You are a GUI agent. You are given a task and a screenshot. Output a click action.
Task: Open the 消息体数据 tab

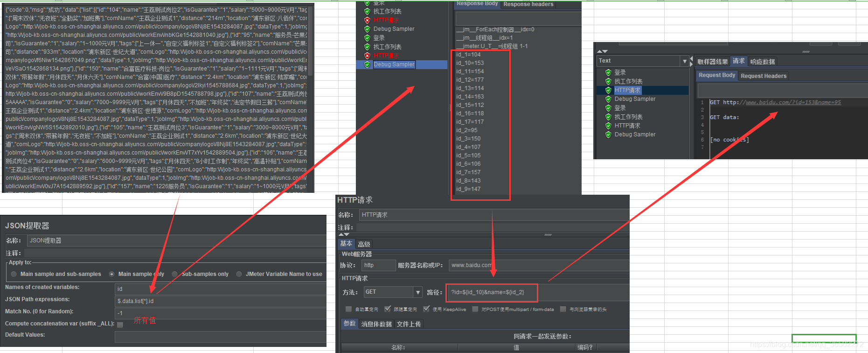click(x=376, y=324)
